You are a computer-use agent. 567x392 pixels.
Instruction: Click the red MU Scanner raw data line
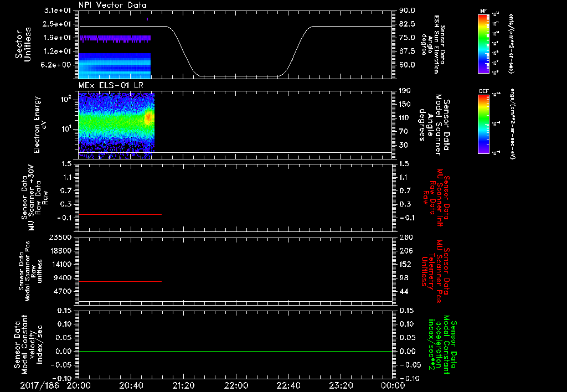(x=120, y=214)
